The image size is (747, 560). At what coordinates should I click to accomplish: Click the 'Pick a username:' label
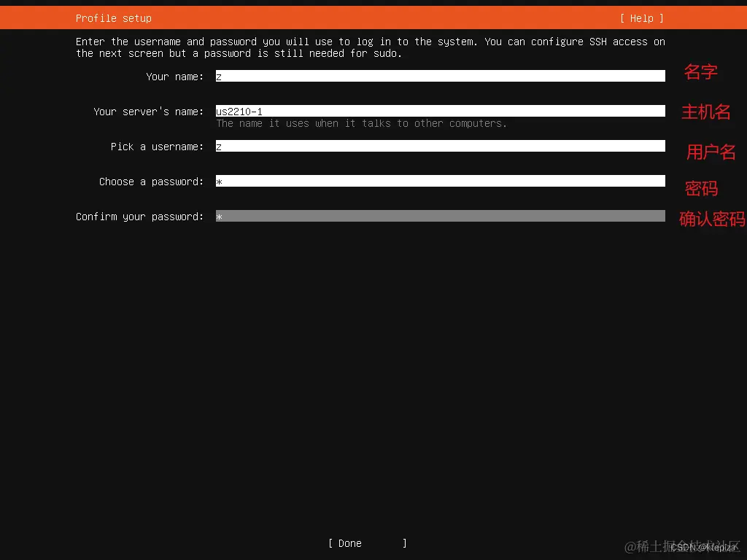coord(158,147)
